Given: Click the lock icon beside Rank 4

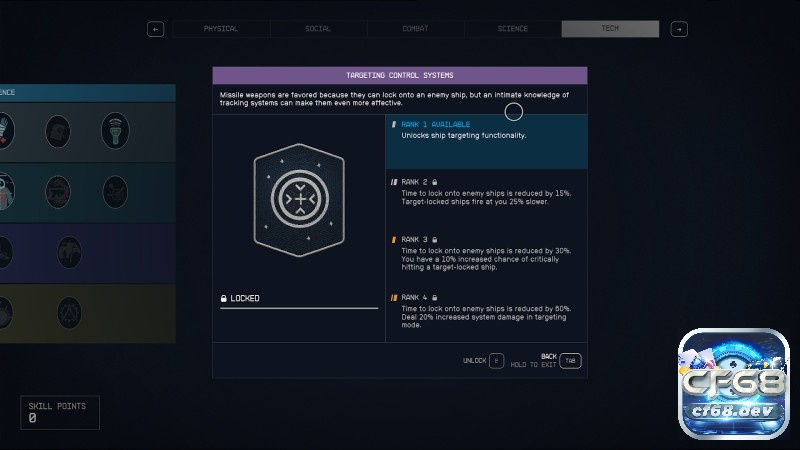Looking at the screenshot, I should (435, 297).
